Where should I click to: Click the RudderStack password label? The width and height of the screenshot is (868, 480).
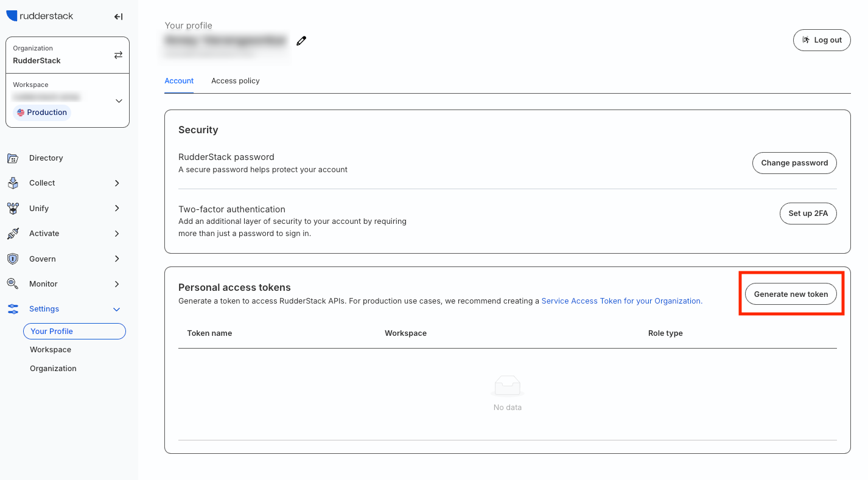[226, 157]
